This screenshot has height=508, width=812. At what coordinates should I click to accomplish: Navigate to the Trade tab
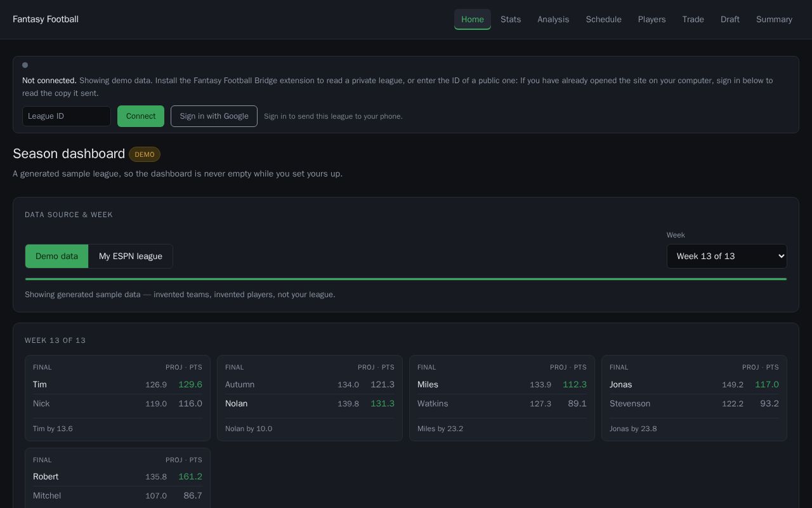pos(693,19)
